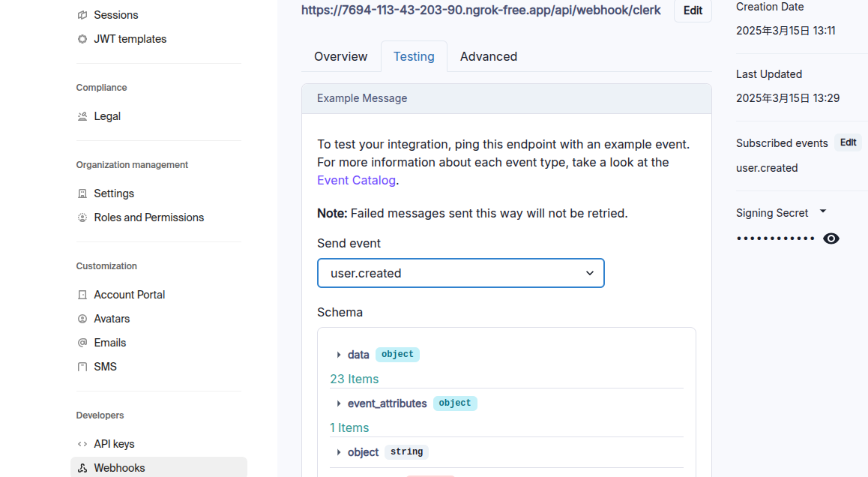Click the JWT templates icon
Screen dimensions: 868x477
point(82,39)
